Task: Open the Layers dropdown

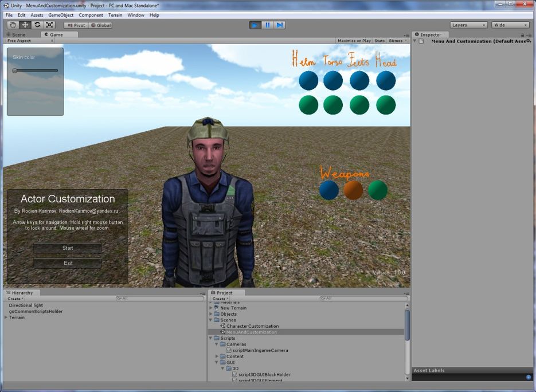Action: [x=469, y=25]
